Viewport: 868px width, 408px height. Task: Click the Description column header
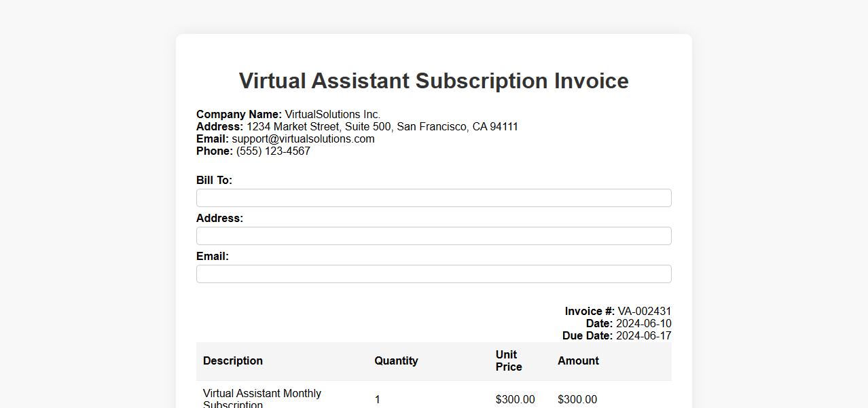pos(233,360)
